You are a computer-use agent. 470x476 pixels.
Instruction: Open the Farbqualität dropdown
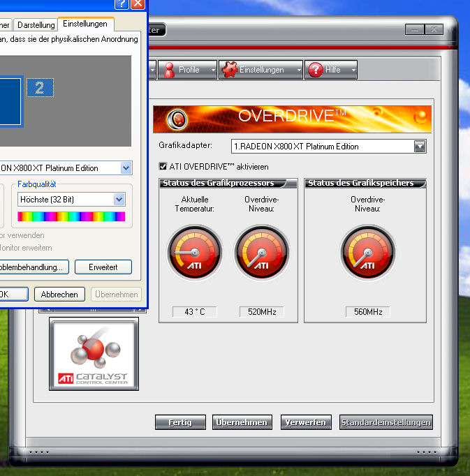[119, 200]
